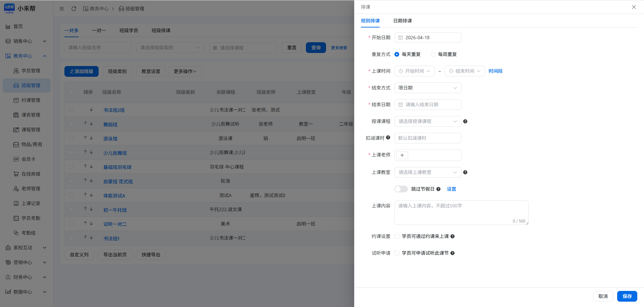Image resolution: width=644 pixels, height=307 pixels.
Task: Enable 学员可申请试听此课节 checkbox
Action: [x=397, y=253]
